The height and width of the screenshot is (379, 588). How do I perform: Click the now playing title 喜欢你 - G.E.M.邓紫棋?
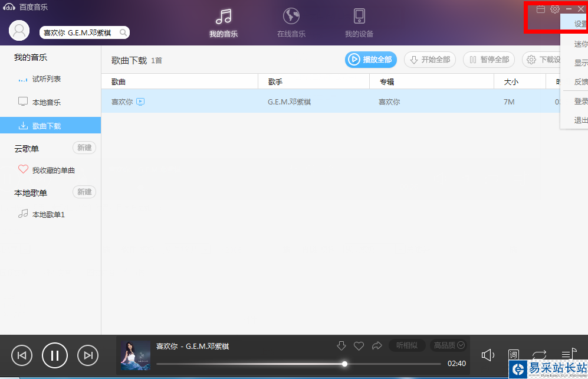[x=192, y=346]
